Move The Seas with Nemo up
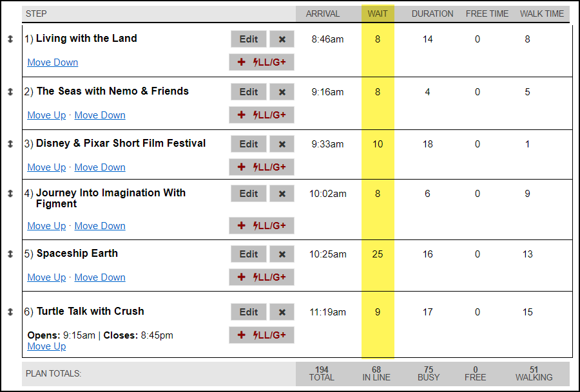Image resolution: width=580 pixels, height=392 pixels. point(46,115)
